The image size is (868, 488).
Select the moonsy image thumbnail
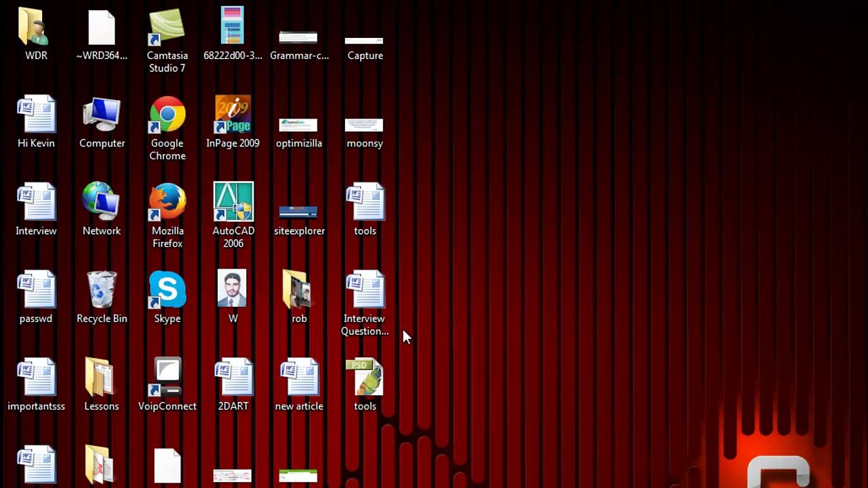364,125
